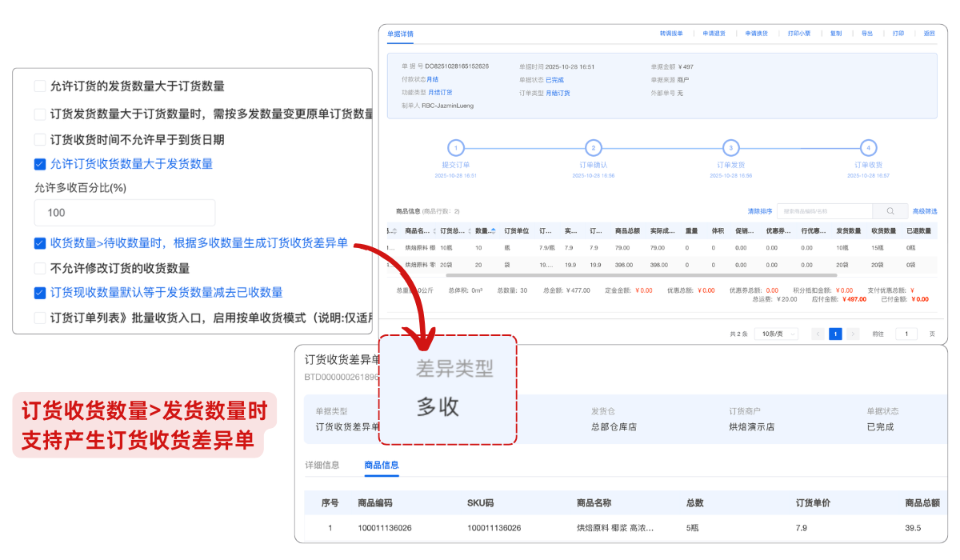Click the previous page arrow in pagination
960x560 pixels.
point(818,334)
